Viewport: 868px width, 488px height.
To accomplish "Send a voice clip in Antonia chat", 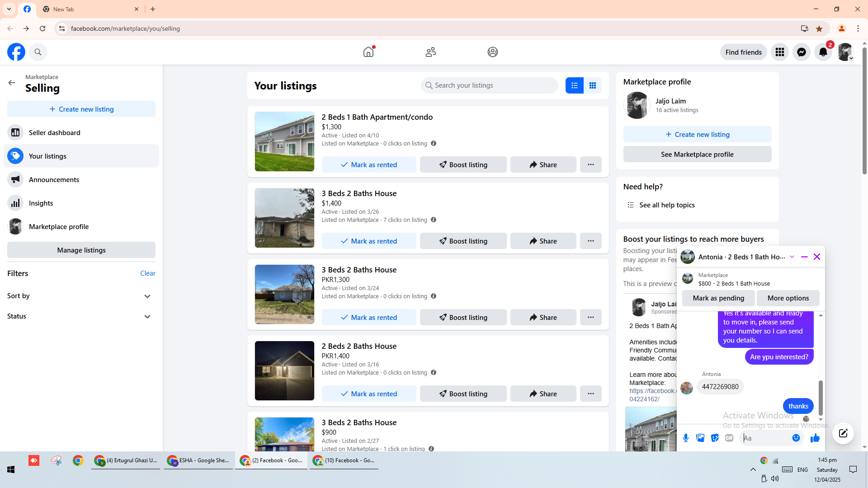I will click(686, 438).
